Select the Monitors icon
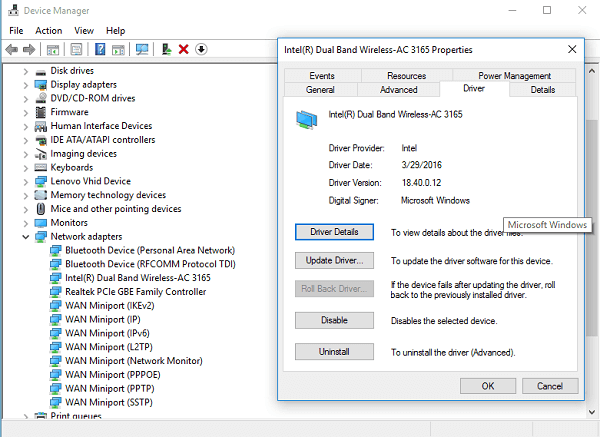Viewport: 600px width, 437px height. tap(41, 223)
